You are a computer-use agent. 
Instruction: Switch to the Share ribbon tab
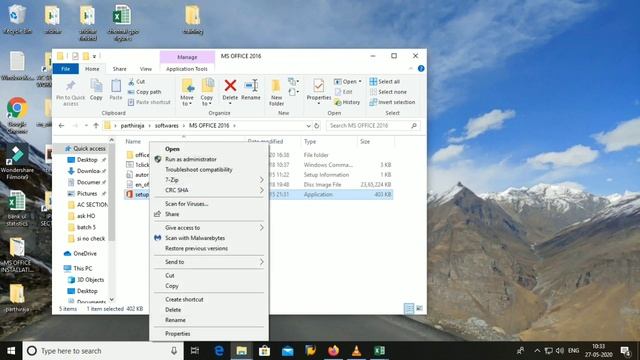tap(120, 69)
